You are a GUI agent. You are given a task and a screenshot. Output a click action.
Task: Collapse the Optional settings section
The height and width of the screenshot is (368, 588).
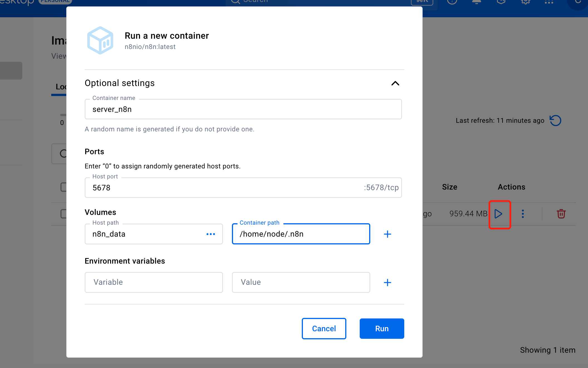(395, 83)
